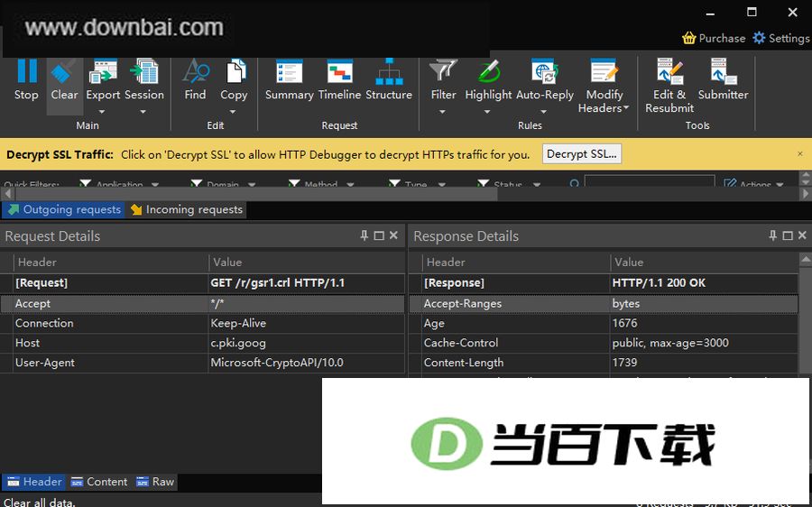
Task: Click the Session icon
Action: [x=144, y=71]
